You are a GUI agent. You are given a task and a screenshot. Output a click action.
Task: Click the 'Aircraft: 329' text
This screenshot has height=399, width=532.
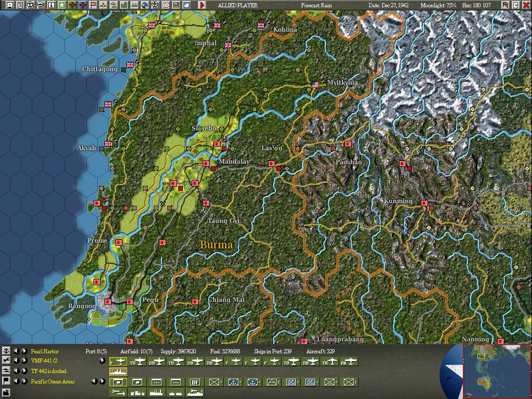point(320,351)
